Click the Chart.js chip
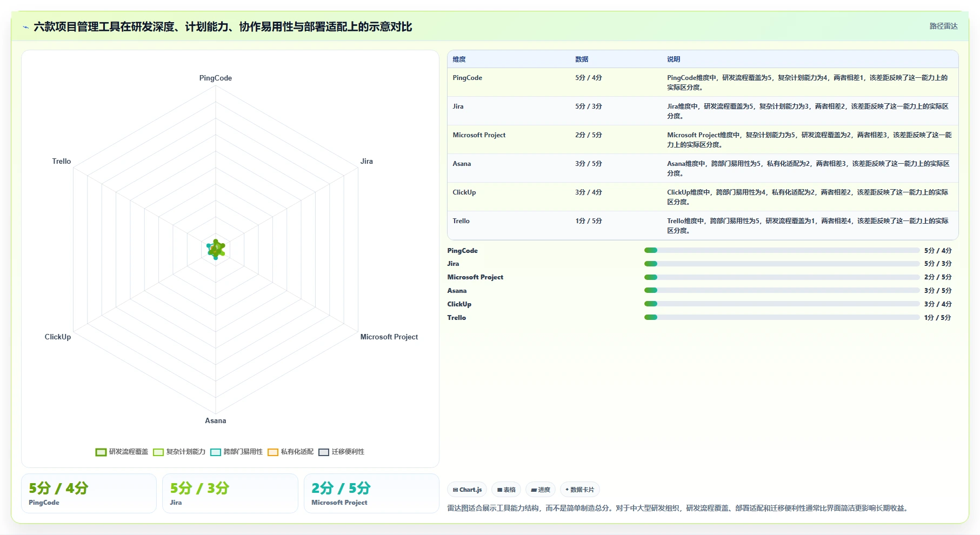The image size is (980, 535). click(x=467, y=490)
